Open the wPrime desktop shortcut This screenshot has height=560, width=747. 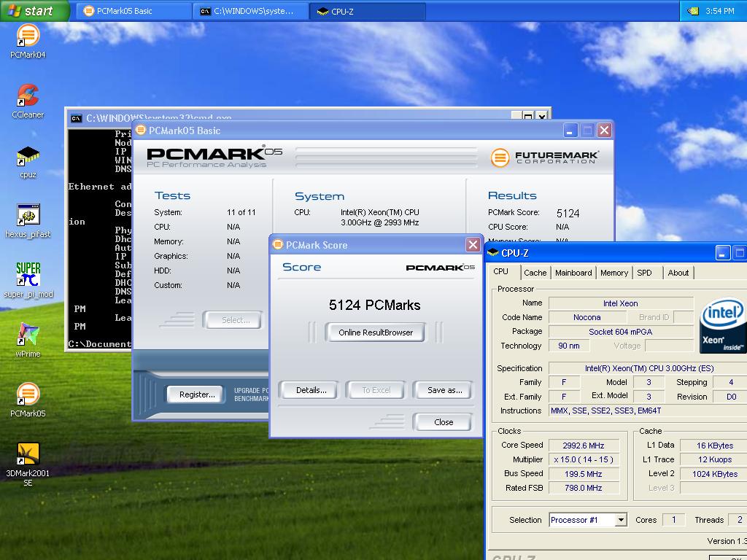(28, 340)
